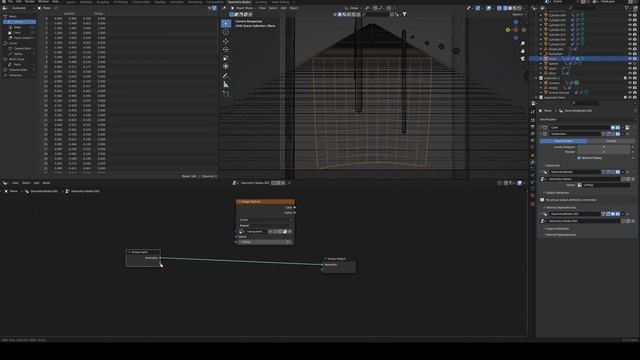Switch to the Geometry Nodes workspace tab
The image size is (640, 360).
click(239, 2)
